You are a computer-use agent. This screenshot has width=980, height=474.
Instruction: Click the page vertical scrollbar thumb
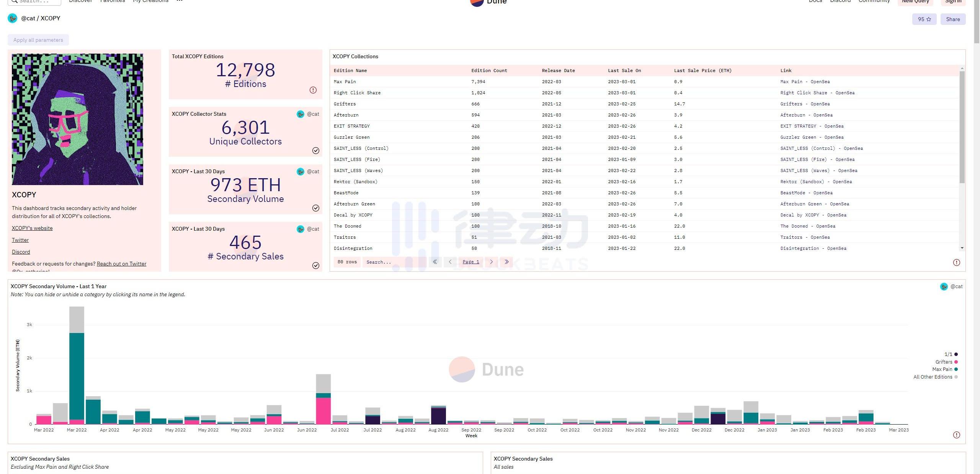(977, 21)
